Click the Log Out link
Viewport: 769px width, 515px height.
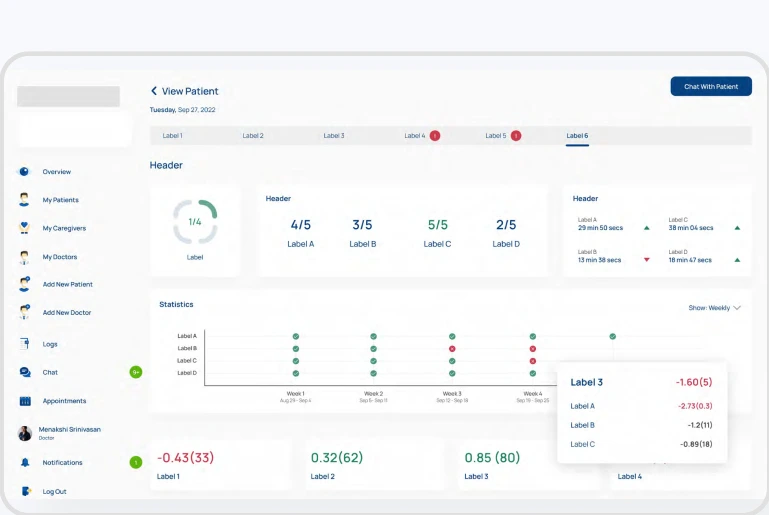click(54, 491)
